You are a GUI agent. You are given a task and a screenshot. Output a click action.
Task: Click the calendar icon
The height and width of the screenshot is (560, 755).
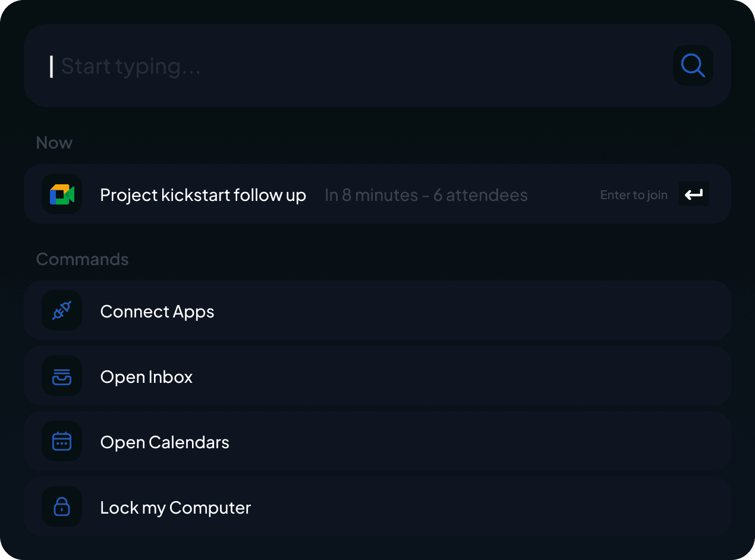[62, 441]
